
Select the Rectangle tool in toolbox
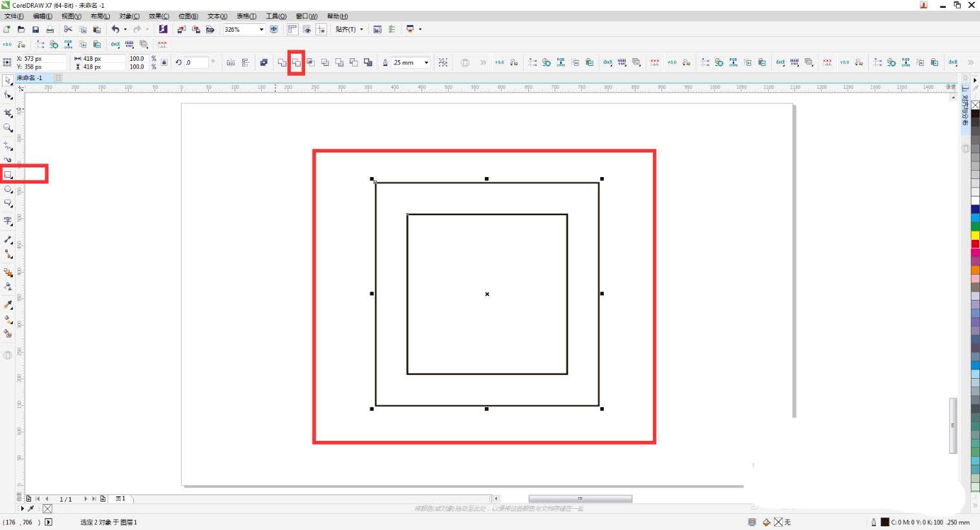[x=8, y=175]
